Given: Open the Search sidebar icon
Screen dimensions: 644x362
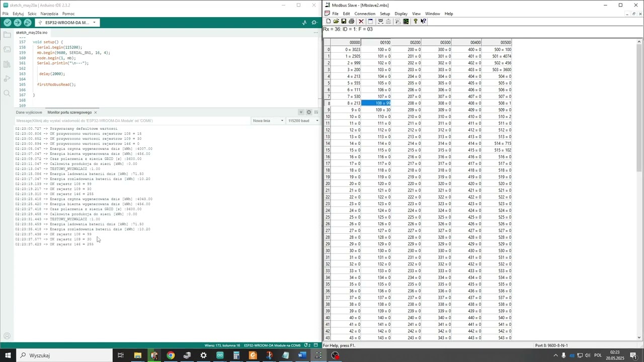Looking at the screenshot, I should (x=7, y=93).
